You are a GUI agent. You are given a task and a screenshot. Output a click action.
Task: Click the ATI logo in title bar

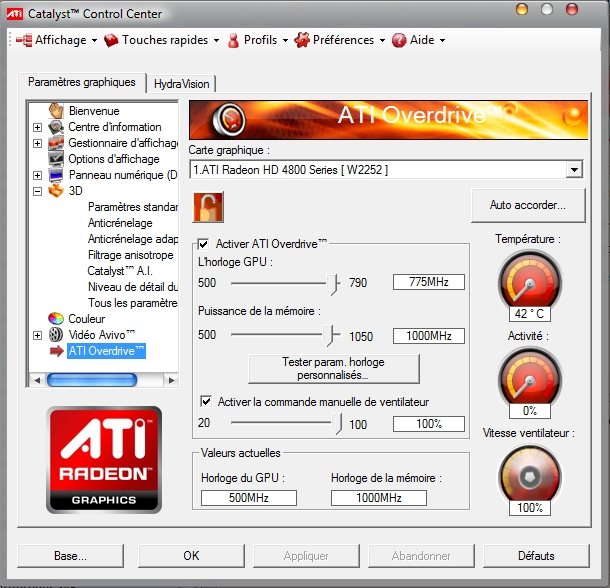pos(15,14)
